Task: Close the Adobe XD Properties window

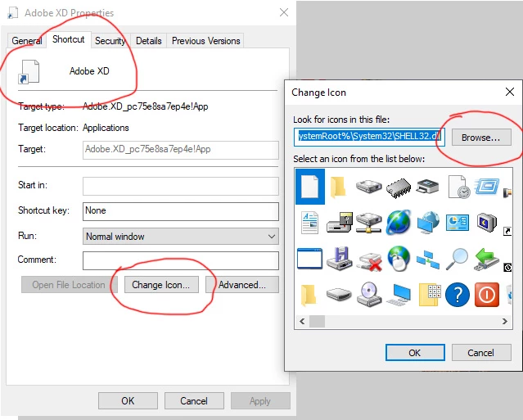Action: coord(284,12)
